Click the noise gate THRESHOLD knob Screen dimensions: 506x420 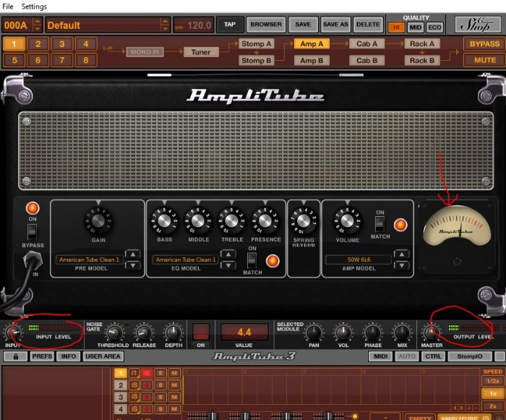pos(114,333)
